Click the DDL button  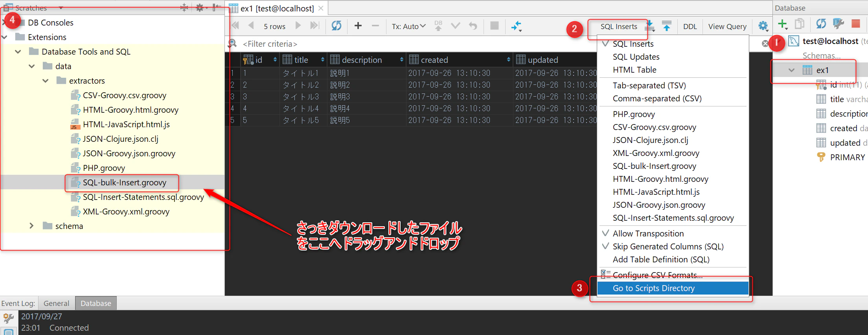(690, 26)
